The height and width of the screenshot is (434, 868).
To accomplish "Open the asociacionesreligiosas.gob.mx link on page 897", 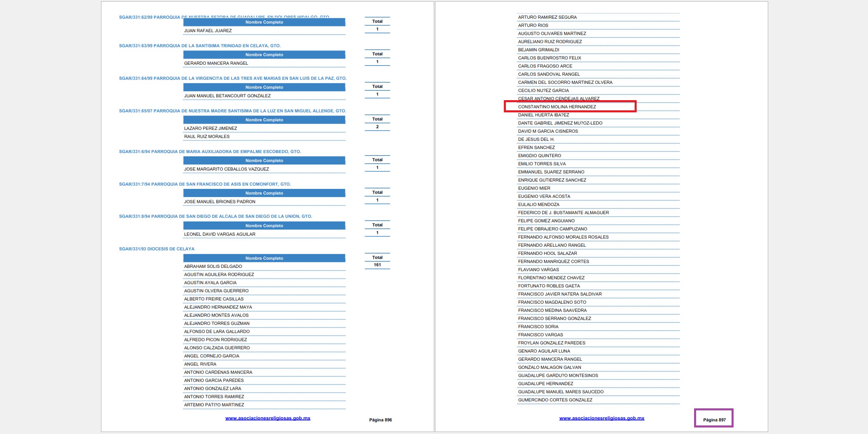I will click(x=602, y=418).
